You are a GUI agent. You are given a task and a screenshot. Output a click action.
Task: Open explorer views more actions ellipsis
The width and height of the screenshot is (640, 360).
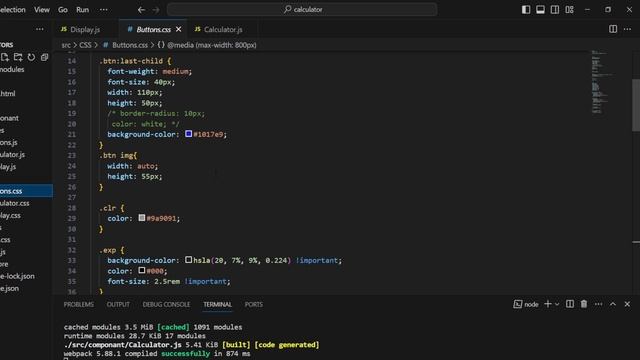point(40,29)
